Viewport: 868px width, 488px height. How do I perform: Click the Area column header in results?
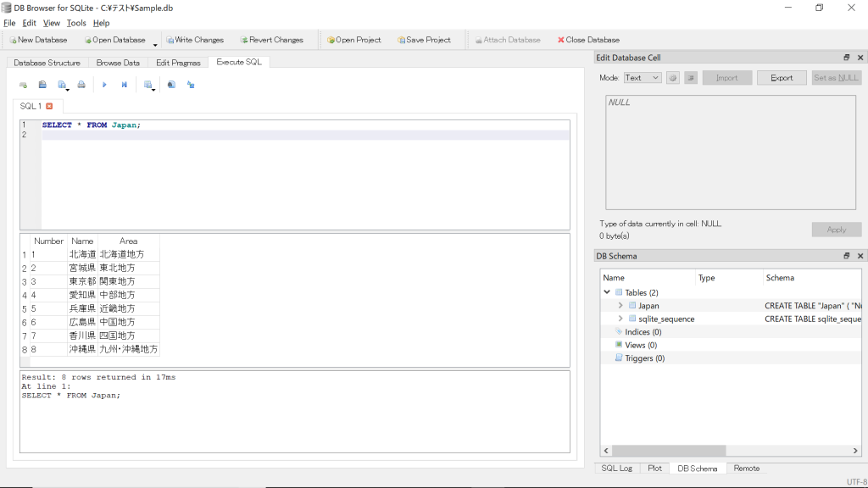(129, 241)
